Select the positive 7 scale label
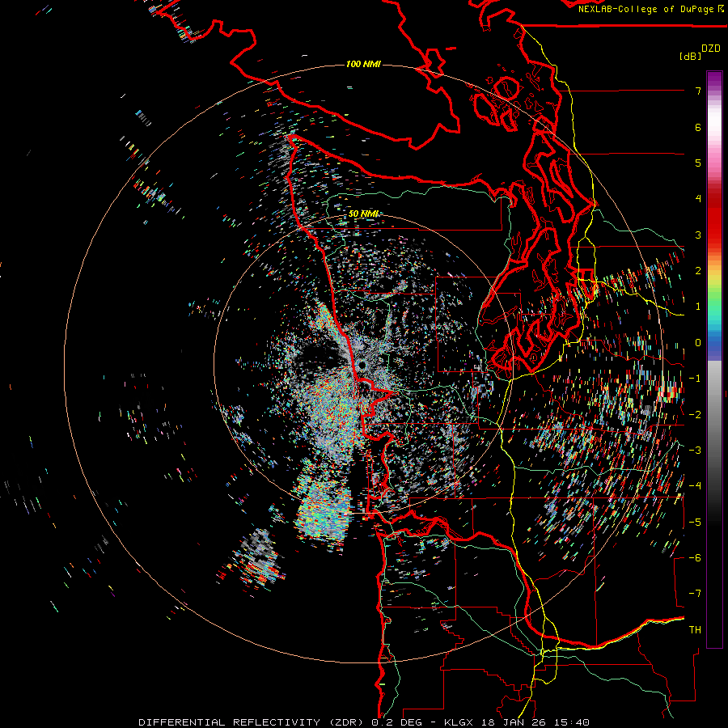Viewport: 728px width, 728px height. (698, 91)
